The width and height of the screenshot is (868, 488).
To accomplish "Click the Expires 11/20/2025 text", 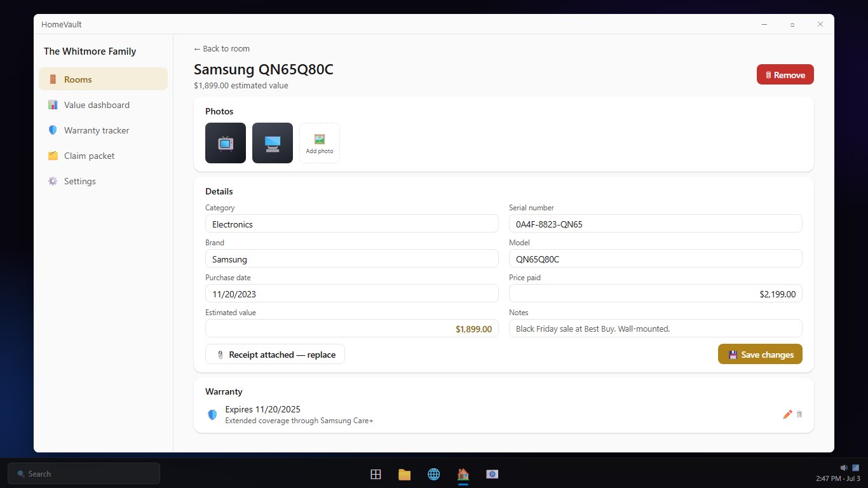I will (263, 409).
